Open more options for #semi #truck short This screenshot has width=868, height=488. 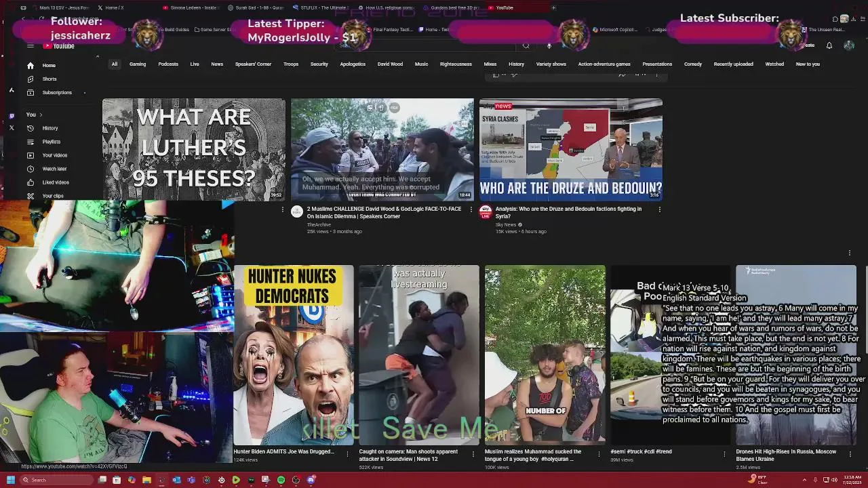(x=724, y=453)
